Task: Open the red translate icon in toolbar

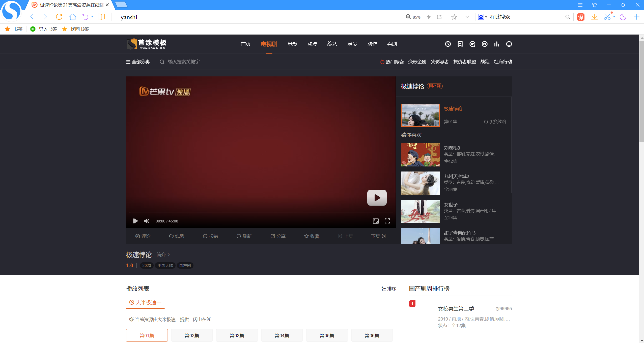Action: [x=581, y=17]
